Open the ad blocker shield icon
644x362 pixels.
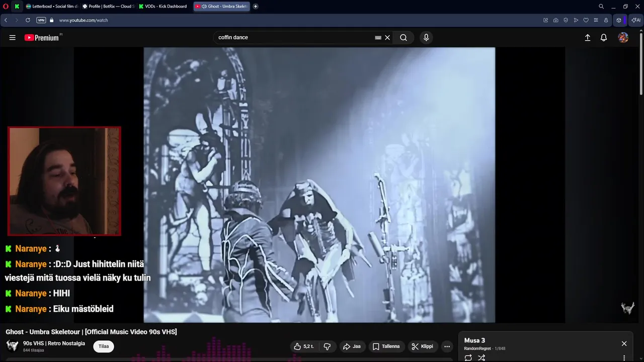tap(566, 20)
